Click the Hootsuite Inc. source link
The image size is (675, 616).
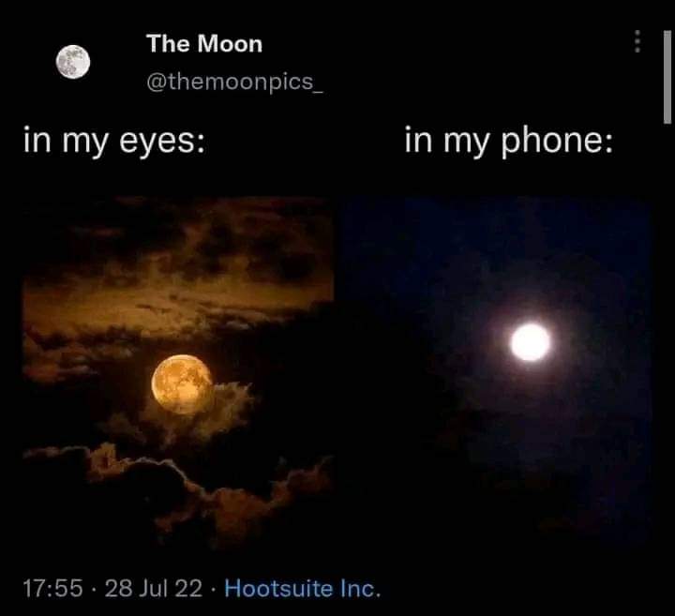tap(303, 588)
